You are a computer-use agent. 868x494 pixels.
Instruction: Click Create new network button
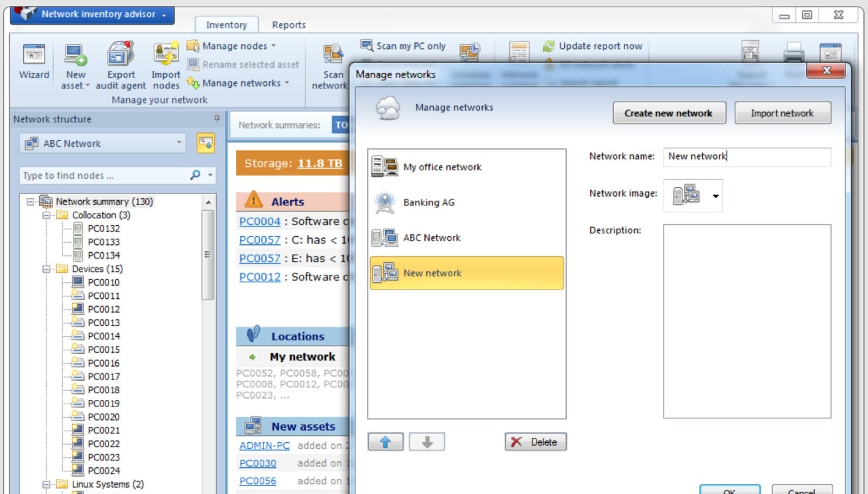click(x=669, y=113)
